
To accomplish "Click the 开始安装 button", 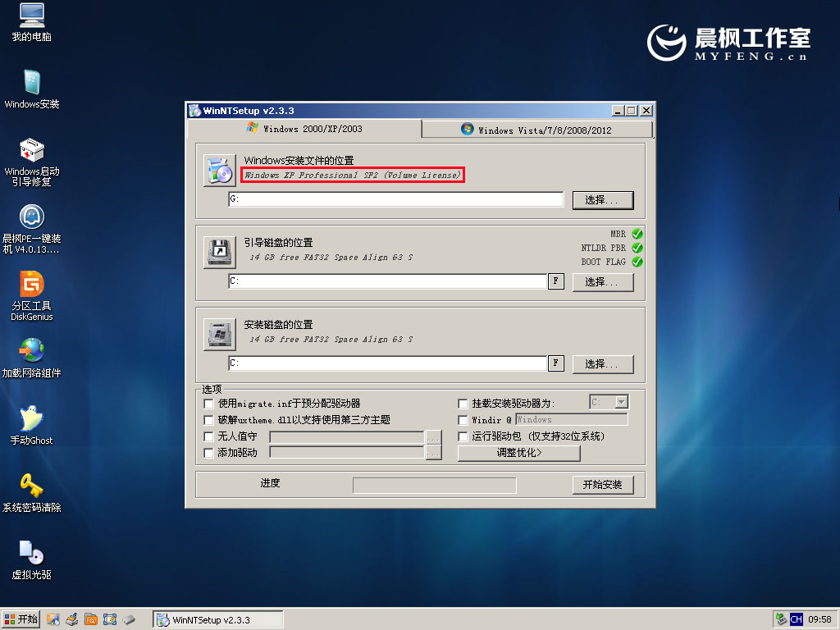I will (x=603, y=485).
